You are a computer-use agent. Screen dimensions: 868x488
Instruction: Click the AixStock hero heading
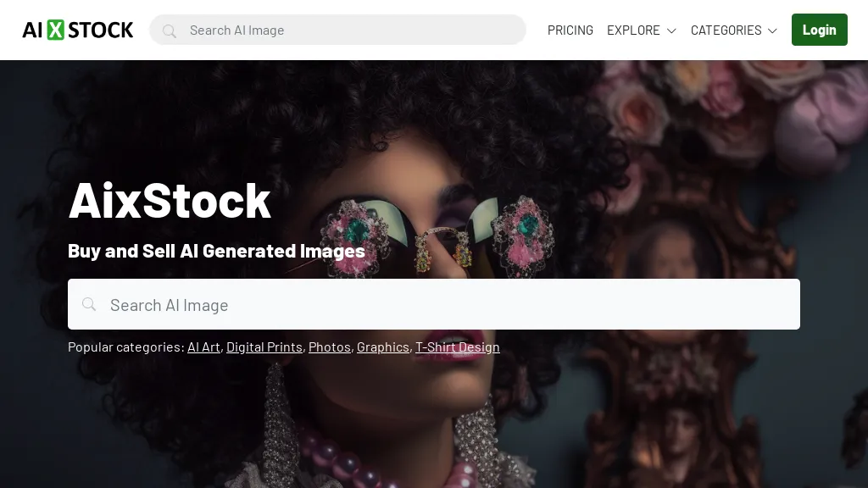point(170,200)
